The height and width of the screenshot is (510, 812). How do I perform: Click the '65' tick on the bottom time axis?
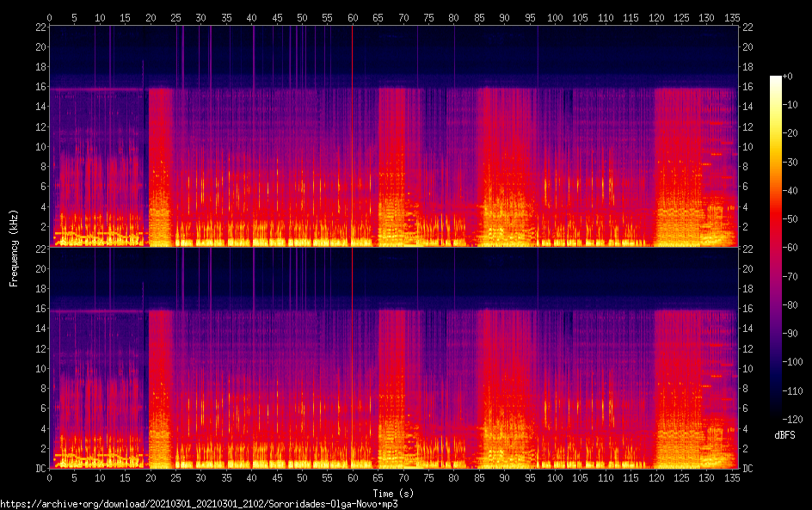click(378, 477)
